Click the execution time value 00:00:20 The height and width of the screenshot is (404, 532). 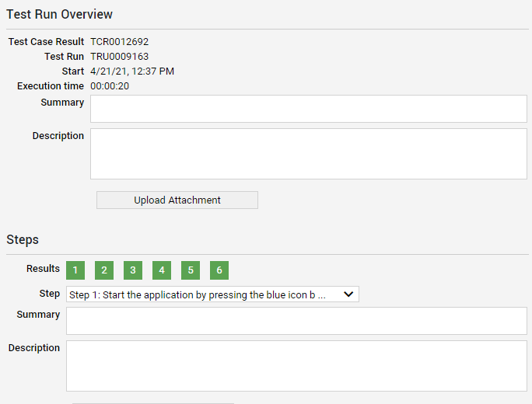[x=110, y=86]
